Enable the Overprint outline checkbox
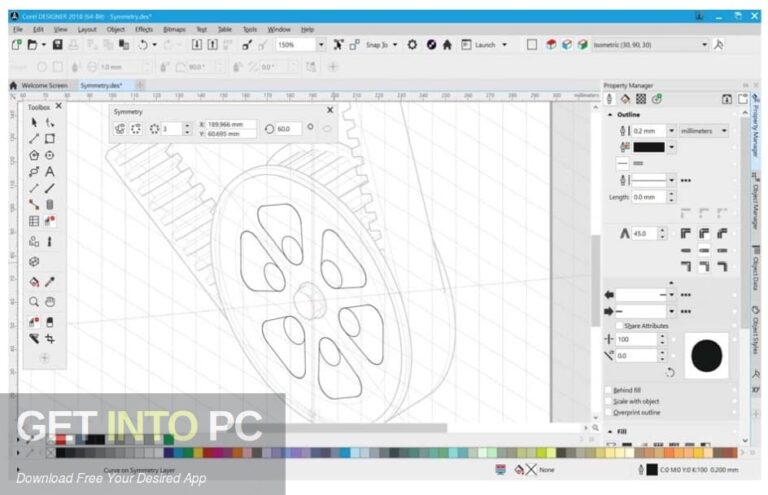768x495 pixels. tap(608, 413)
